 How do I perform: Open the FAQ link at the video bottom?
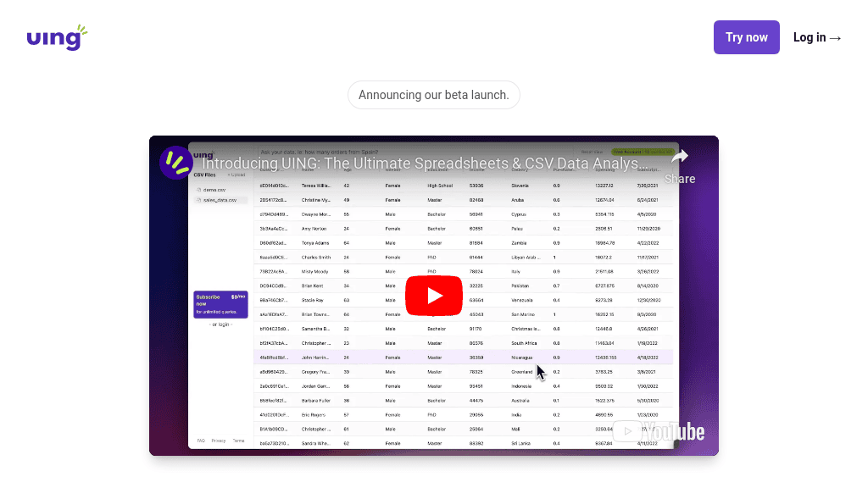click(200, 441)
